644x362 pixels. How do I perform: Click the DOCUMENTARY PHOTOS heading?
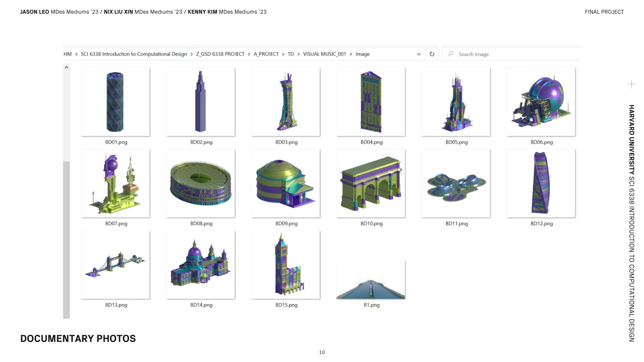pos(78,338)
